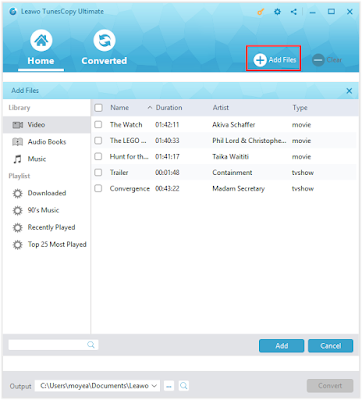The height and width of the screenshot is (400, 362).
Task: Select duration 01:40:33 cell
Action: [167, 141]
